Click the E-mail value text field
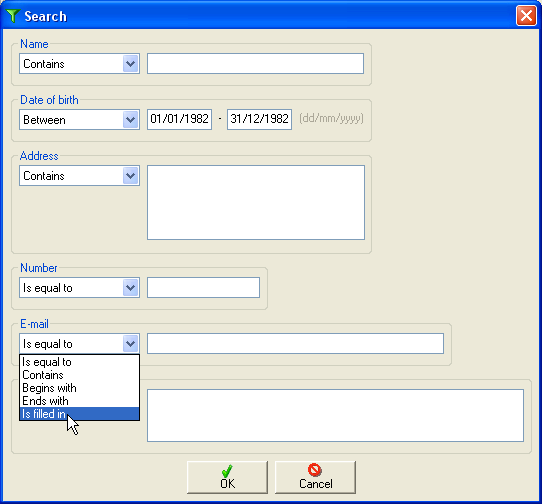 (296, 344)
